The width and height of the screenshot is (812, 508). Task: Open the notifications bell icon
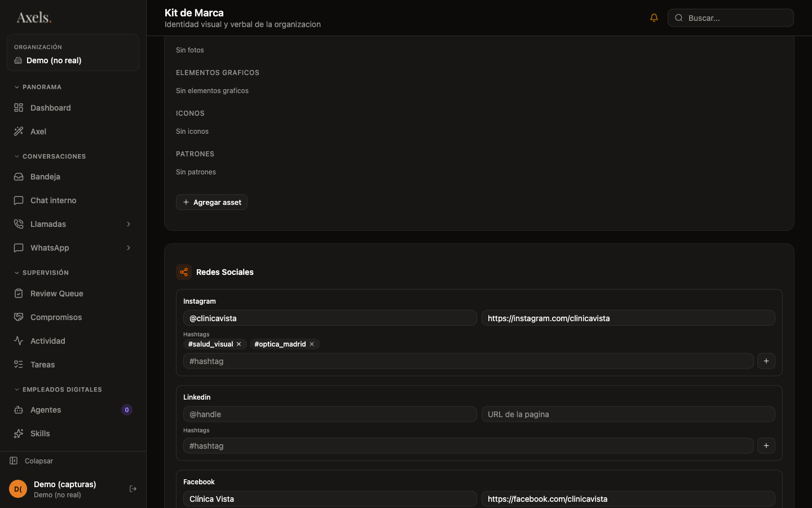pyautogui.click(x=654, y=18)
